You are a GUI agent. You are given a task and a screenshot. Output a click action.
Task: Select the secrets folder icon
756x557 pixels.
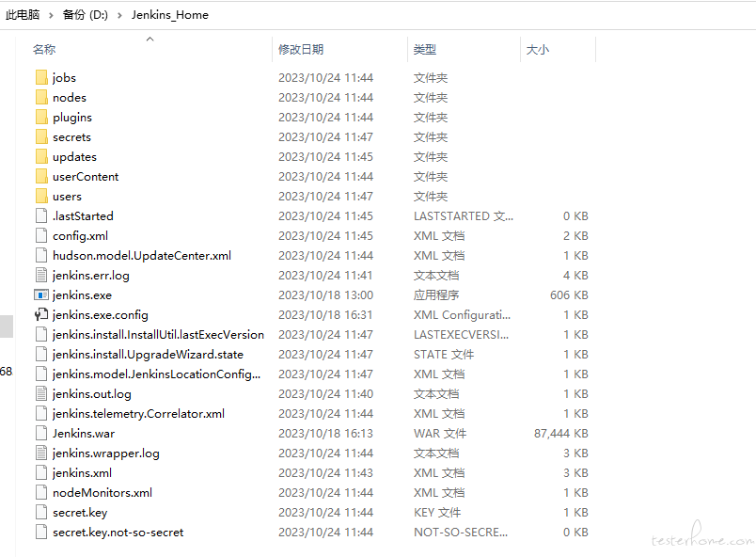coord(41,137)
